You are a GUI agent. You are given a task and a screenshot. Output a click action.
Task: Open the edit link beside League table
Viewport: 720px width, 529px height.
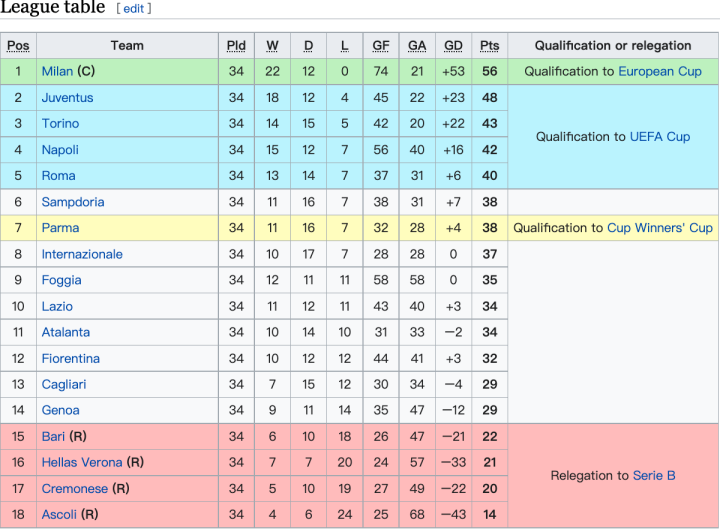(134, 8)
